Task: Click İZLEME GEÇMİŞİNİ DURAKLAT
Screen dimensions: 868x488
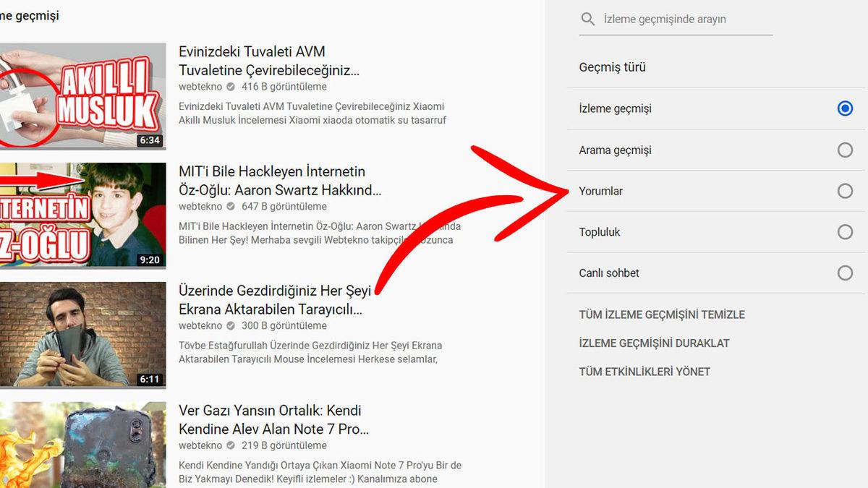Action: tap(654, 343)
